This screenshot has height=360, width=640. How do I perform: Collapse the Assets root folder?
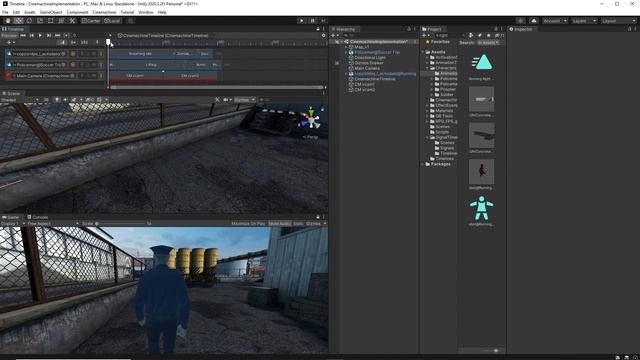click(x=423, y=52)
